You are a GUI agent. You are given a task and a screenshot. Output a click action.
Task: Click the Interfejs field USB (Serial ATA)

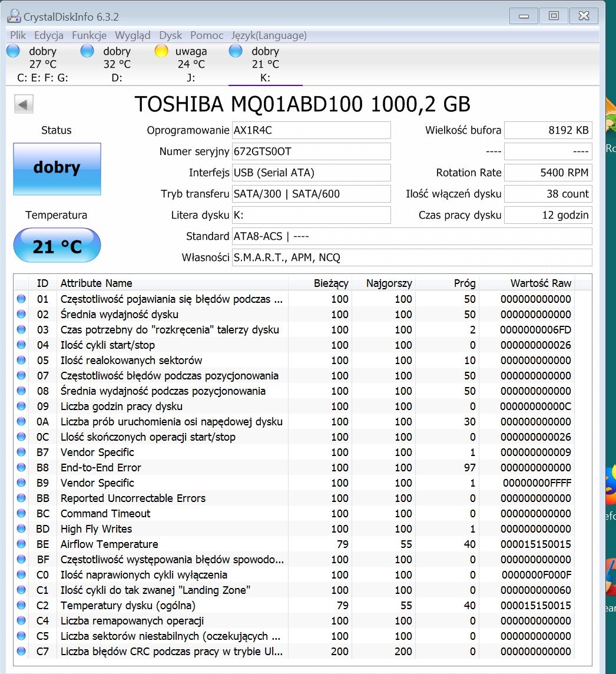coord(312,173)
